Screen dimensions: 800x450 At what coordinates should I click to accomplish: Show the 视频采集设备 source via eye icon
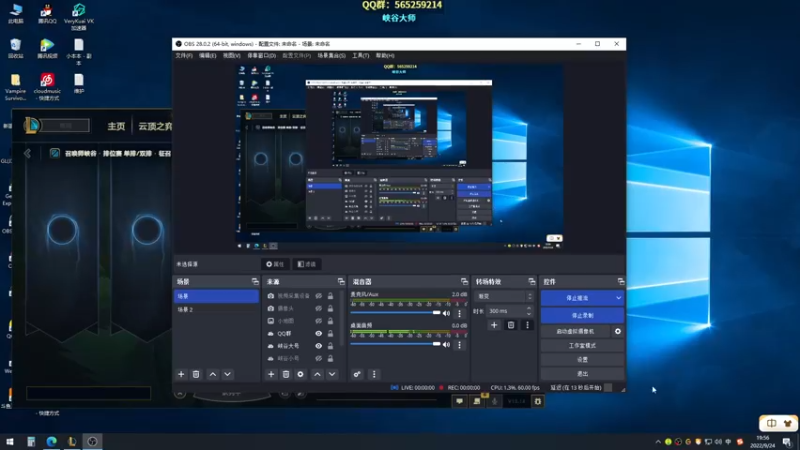[x=318, y=296]
